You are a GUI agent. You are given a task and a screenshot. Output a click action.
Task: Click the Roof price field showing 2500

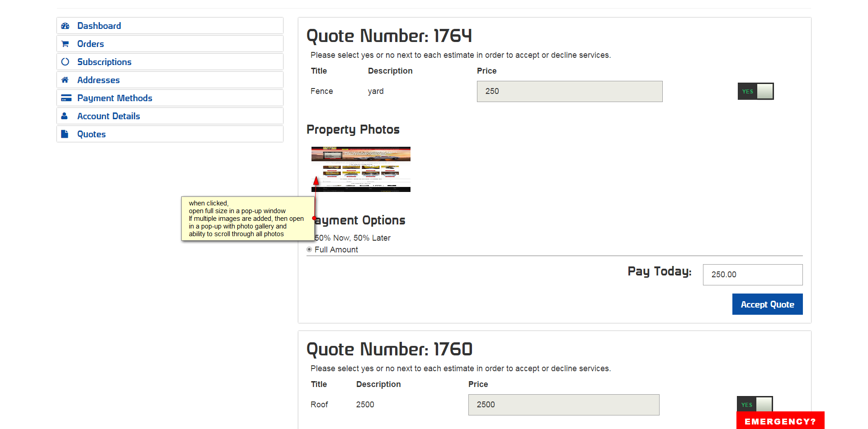563,405
